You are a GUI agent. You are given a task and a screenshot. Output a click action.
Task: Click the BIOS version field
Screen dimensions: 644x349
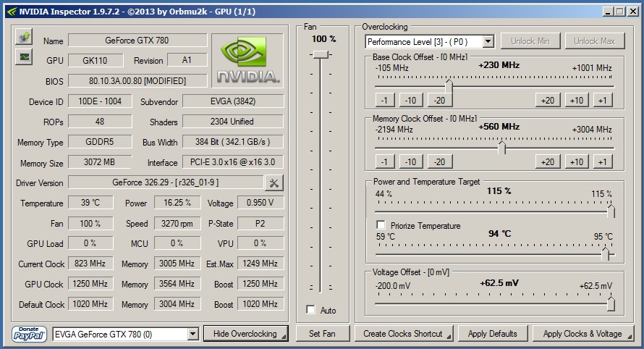[137, 80]
